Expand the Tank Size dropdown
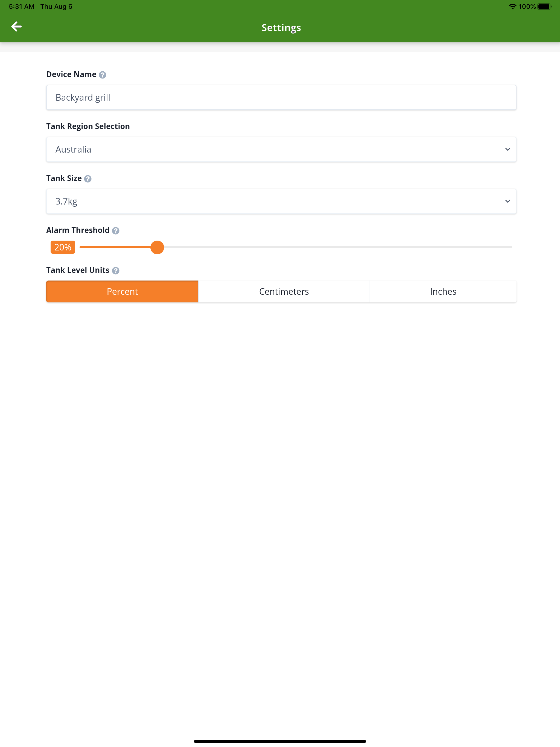Viewport: 560px width, 747px height. [x=281, y=201]
